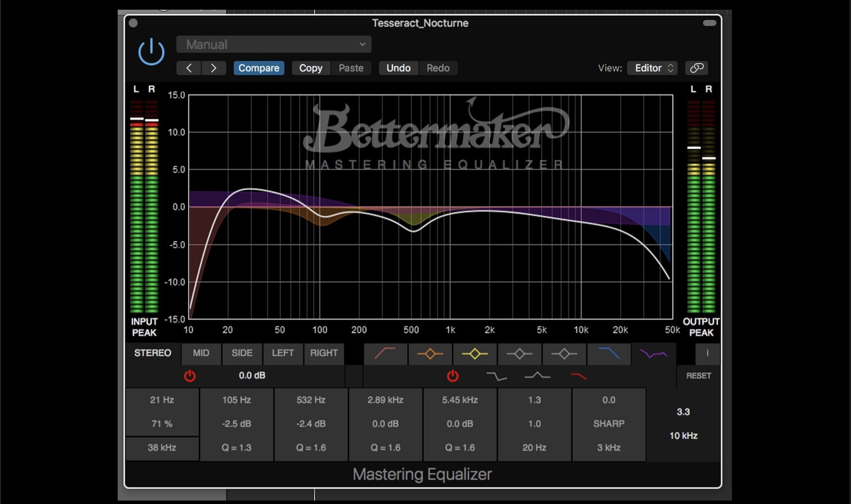The height and width of the screenshot is (504, 851).
Task: Select the purple shelf curve band icon
Action: pyautogui.click(x=653, y=354)
